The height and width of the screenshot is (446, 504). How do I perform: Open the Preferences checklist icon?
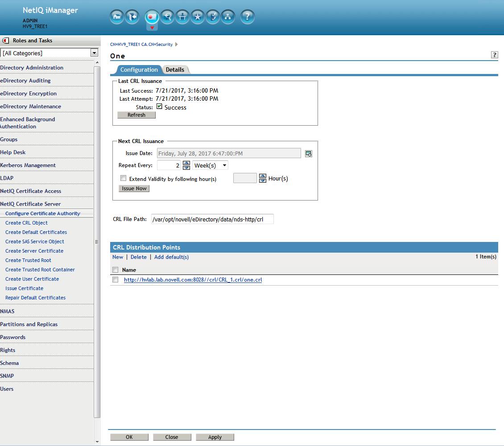[213, 16]
